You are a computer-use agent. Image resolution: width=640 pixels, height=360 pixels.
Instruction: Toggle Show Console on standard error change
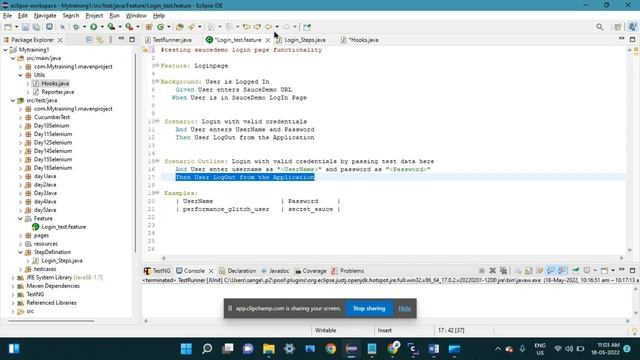(x=562, y=271)
